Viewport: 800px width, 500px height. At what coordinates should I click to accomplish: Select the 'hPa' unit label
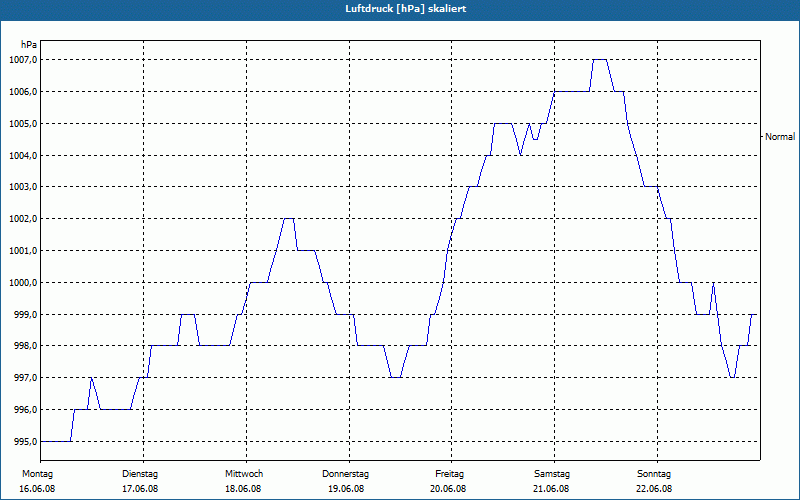[x=29, y=45]
